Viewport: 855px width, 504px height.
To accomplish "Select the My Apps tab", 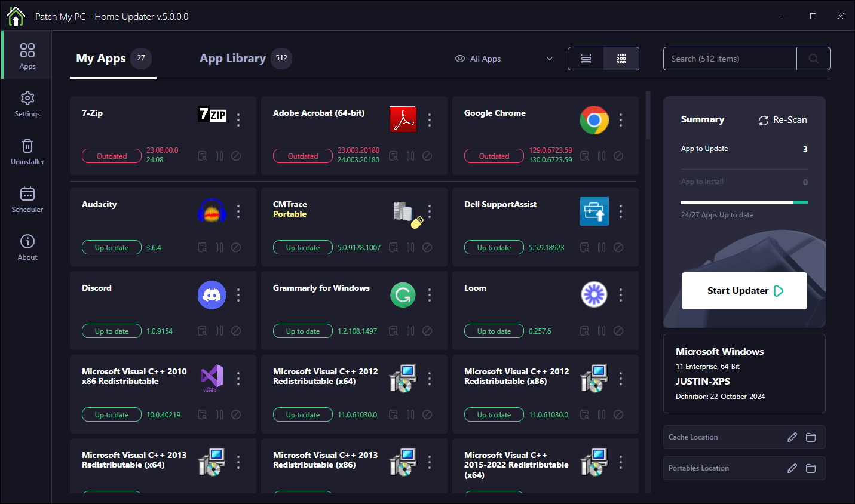I will (x=101, y=58).
